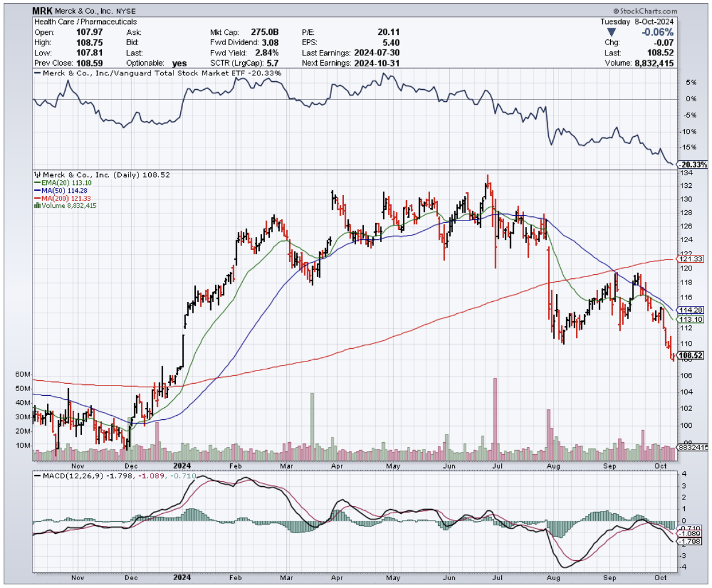The image size is (712, 588).
Task: Select the Open price value 107.97
Action: pos(90,33)
